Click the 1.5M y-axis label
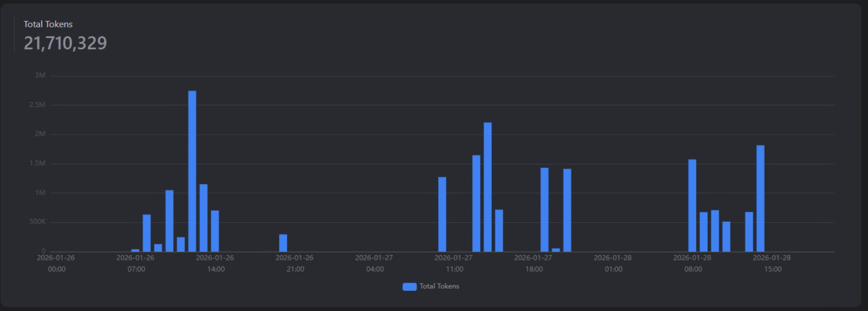 [37, 163]
